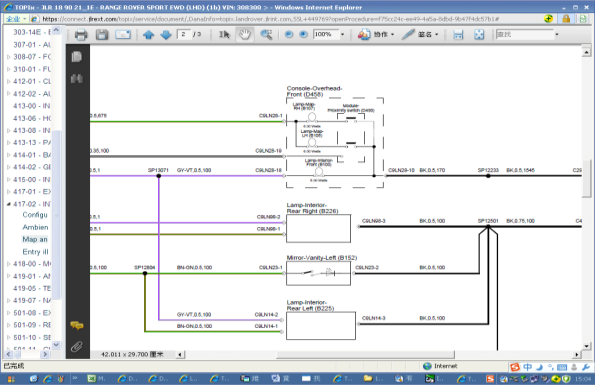
Task: Collapse the 417-02 tree section
Action: (x=8, y=204)
